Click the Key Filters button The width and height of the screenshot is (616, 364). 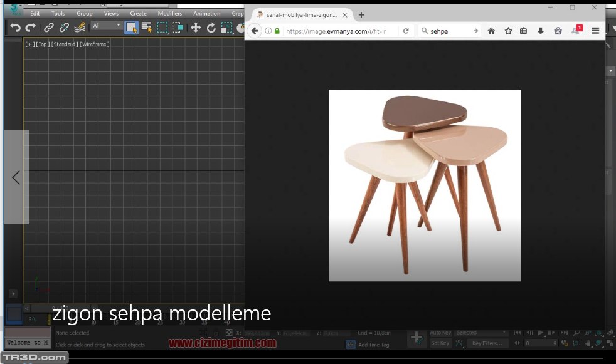tap(487, 343)
